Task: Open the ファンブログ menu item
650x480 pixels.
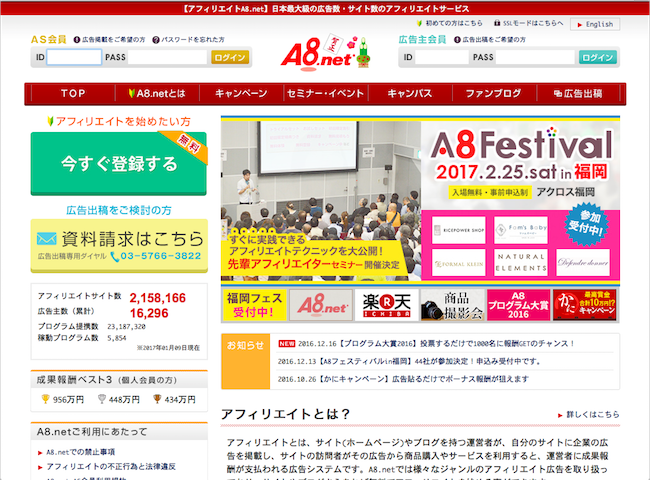Action: pos(494,94)
